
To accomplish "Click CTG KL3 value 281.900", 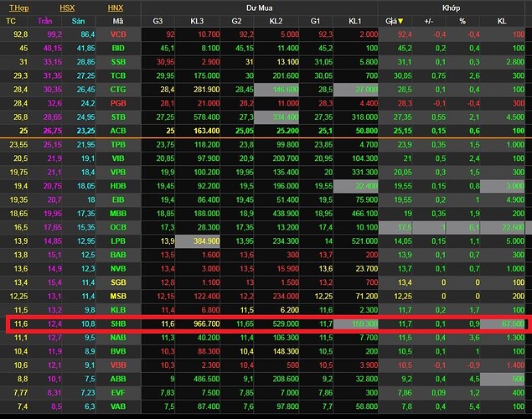I will click(x=207, y=90).
